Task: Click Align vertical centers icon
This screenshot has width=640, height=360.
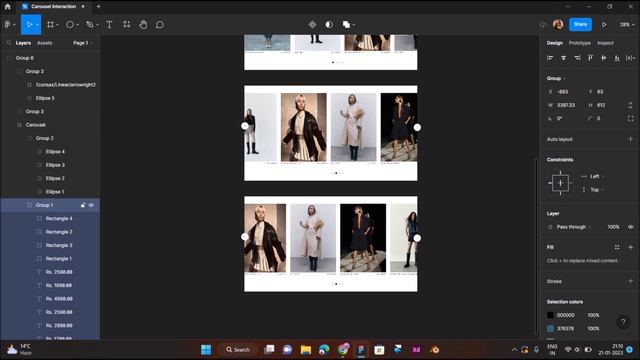Action: point(604,58)
